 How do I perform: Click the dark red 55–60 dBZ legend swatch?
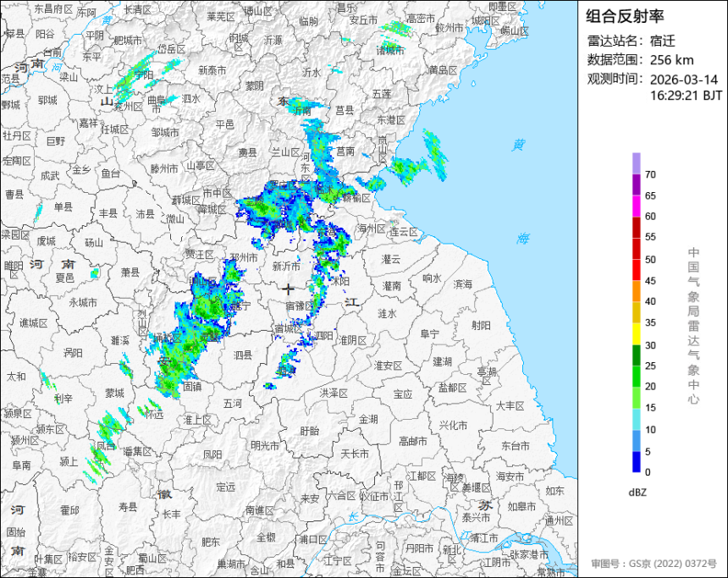click(x=636, y=227)
